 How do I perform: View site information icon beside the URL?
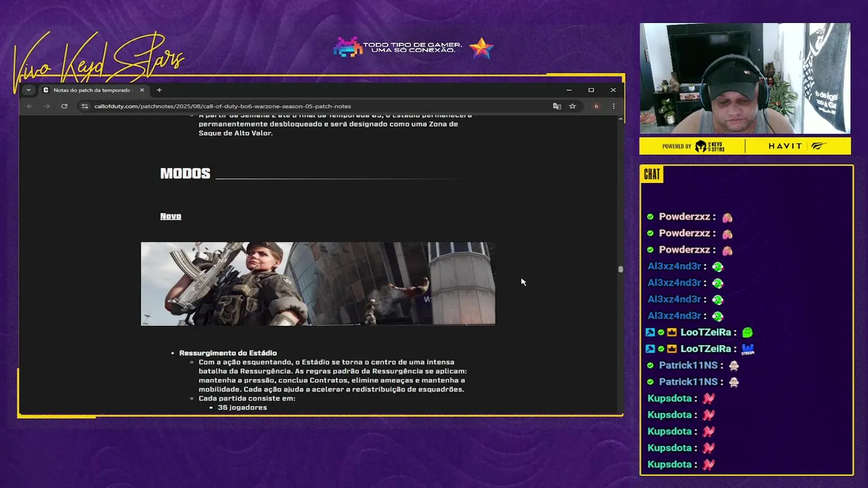click(x=85, y=106)
